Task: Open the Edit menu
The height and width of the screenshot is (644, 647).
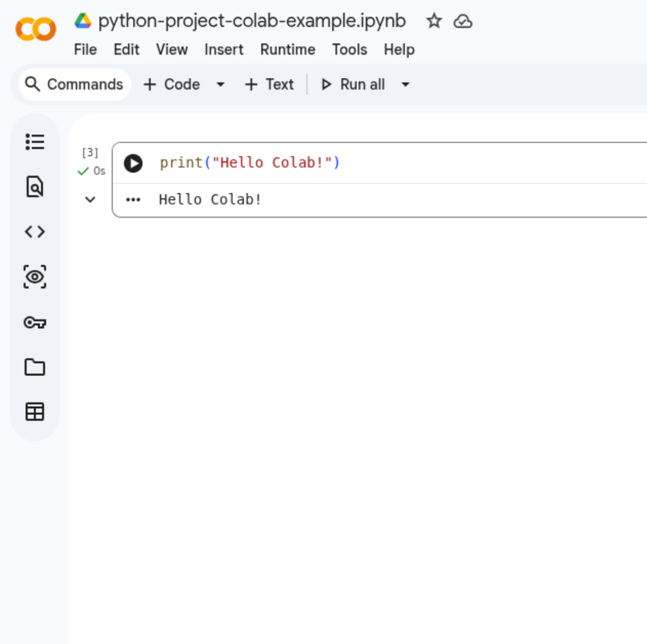Action: [x=126, y=49]
